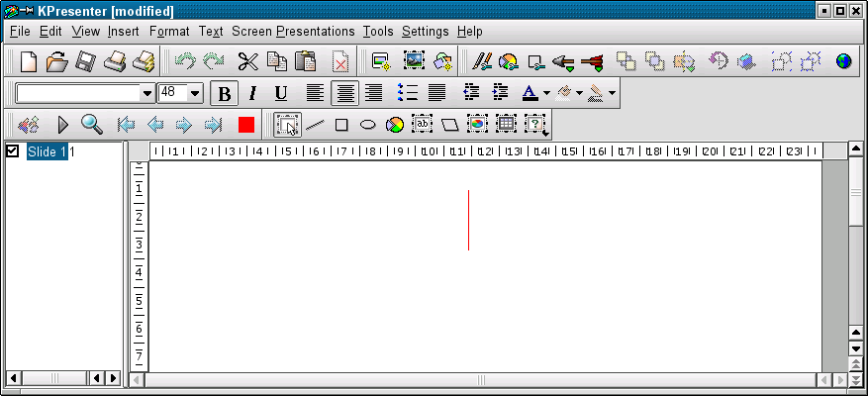The height and width of the screenshot is (396, 868).
Task: Click the red square color button
Action: (246, 125)
